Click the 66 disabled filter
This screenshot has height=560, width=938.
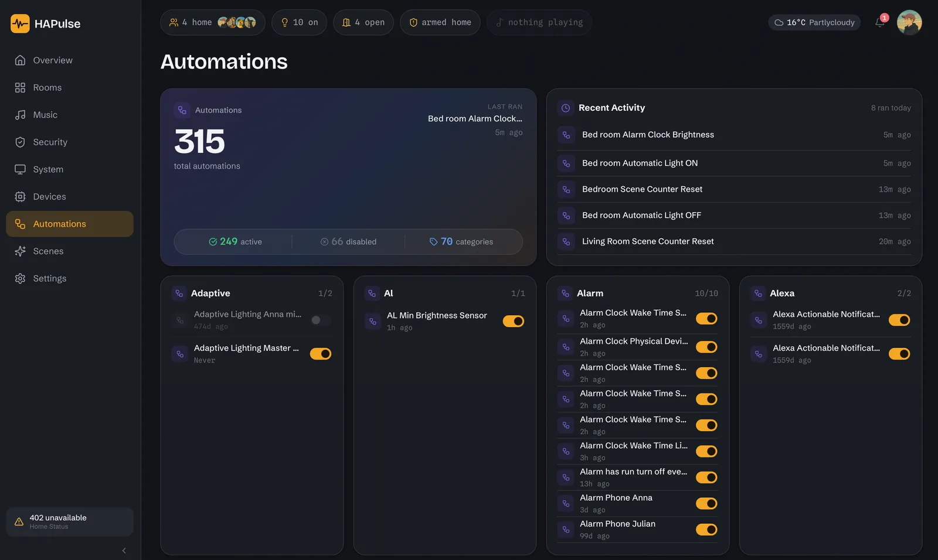tap(348, 242)
